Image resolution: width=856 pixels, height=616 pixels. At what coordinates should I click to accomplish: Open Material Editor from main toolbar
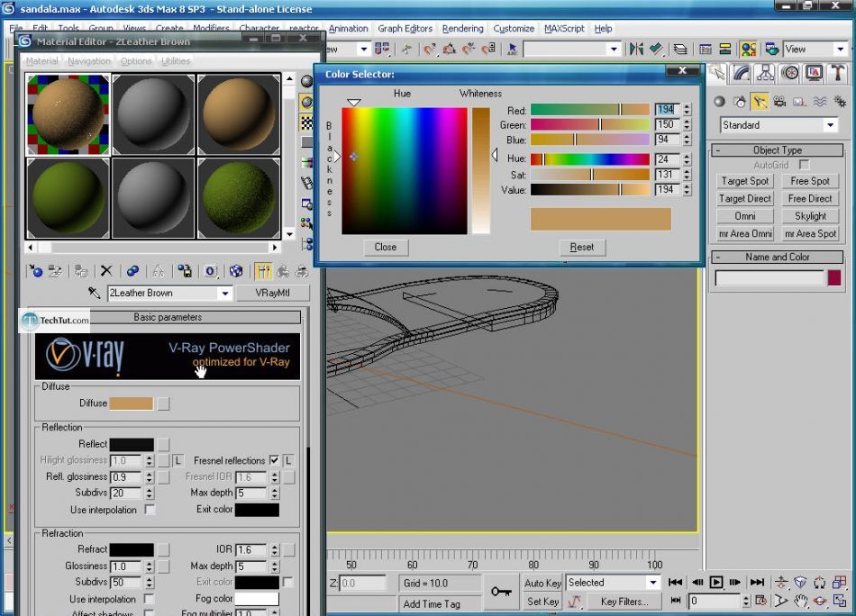pyautogui.click(x=749, y=50)
